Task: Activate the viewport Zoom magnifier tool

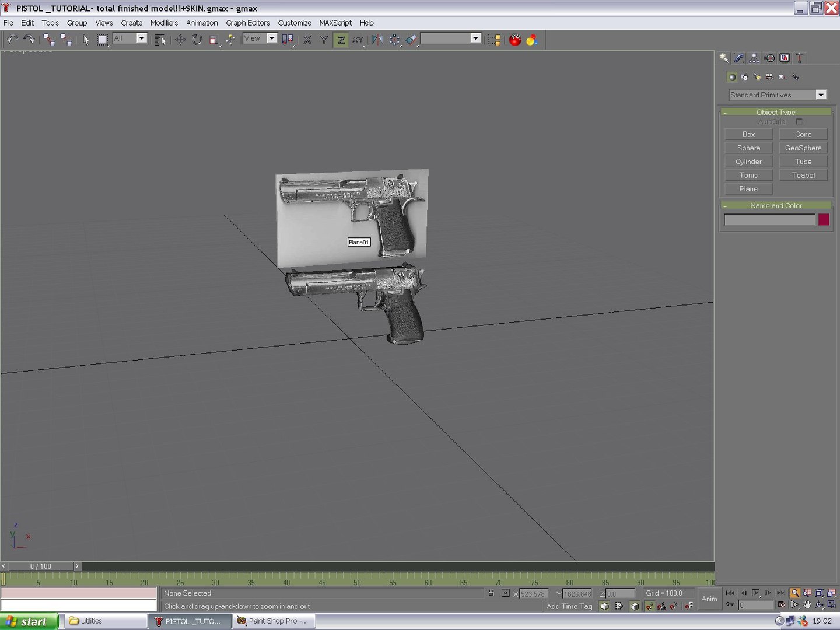Action: coord(795,593)
